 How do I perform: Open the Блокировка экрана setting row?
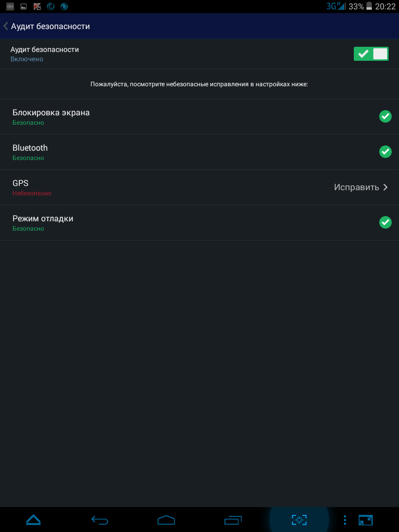pyautogui.click(x=199, y=117)
